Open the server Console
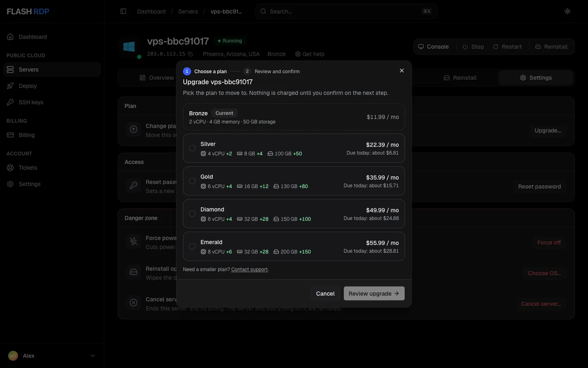Viewport: 588px width, 368px height. [434, 47]
